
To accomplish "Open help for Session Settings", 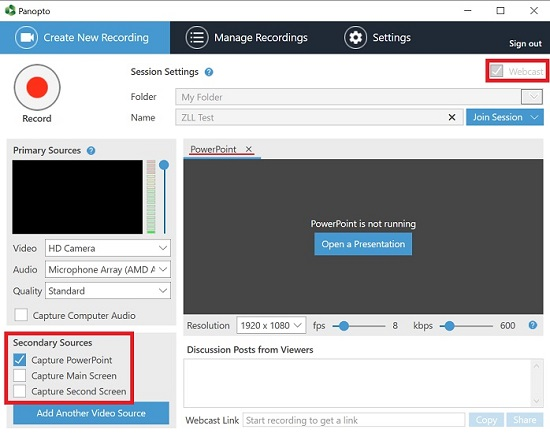I will pos(209,72).
